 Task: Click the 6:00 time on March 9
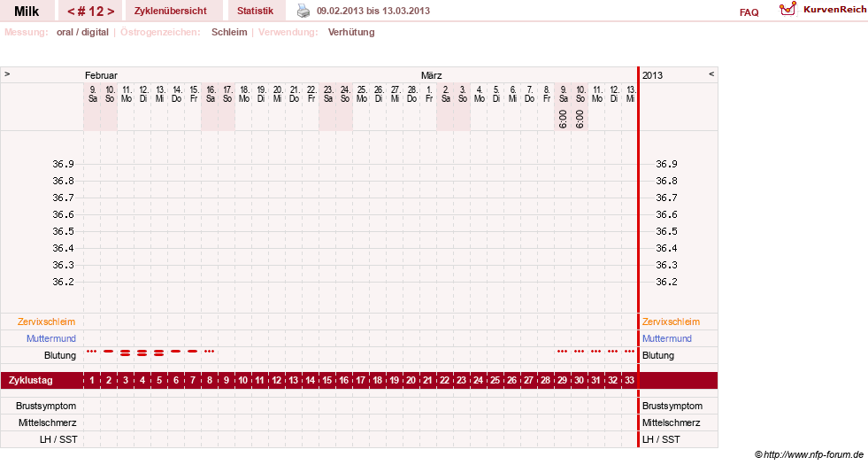pyautogui.click(x=563, y=119)
